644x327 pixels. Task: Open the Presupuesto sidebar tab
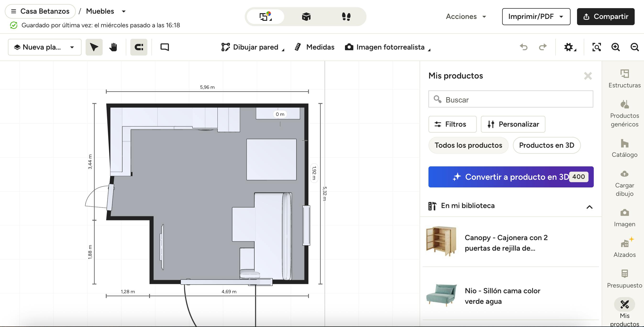click(x=624, y=278)
